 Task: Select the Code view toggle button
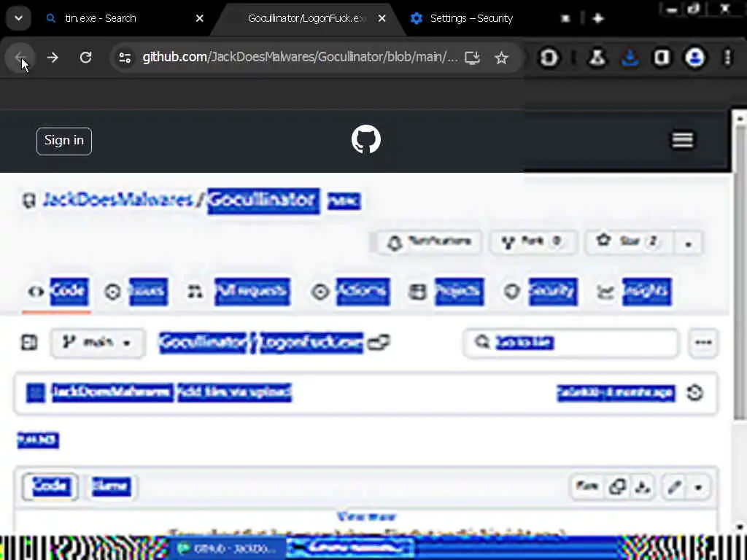click(50, 486)
